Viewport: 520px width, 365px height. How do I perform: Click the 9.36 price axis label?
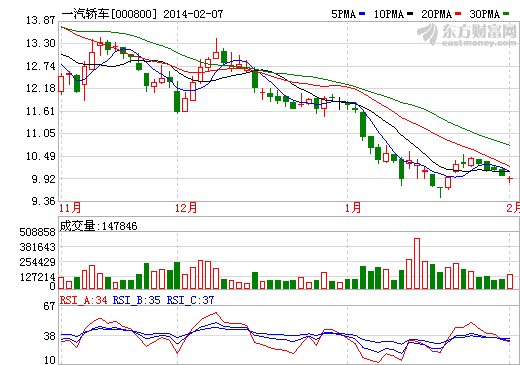(x=43, y=201)
